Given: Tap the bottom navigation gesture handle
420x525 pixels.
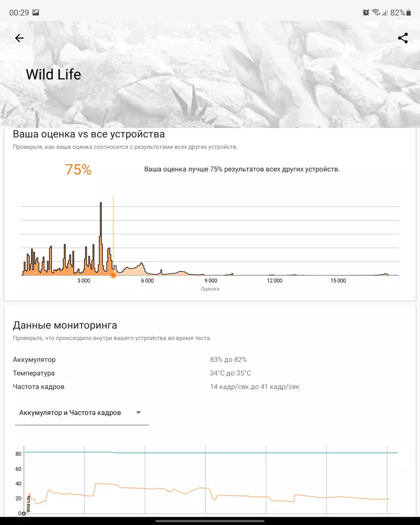Looking at the screenshot, I should (210, 520).
